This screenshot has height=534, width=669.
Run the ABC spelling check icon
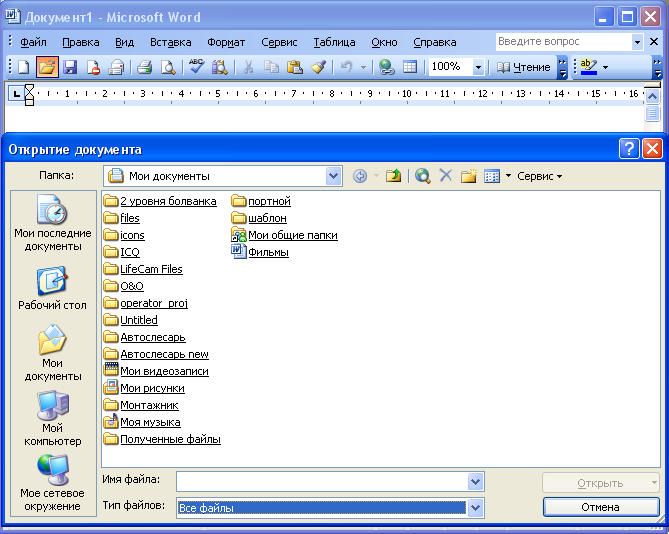click(x=196, y=67)
